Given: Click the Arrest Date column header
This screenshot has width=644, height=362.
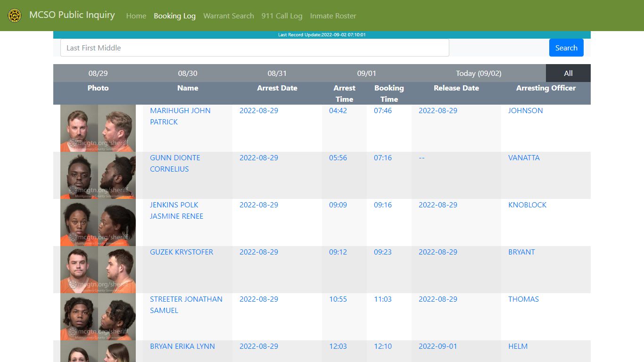Looking at the screenshot, I should coord(277,88).
